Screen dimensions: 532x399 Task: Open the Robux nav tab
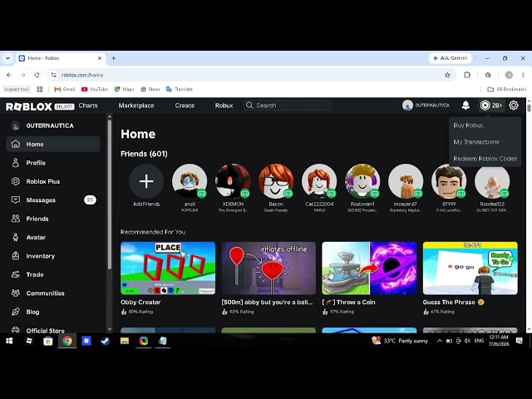point(224,106)
